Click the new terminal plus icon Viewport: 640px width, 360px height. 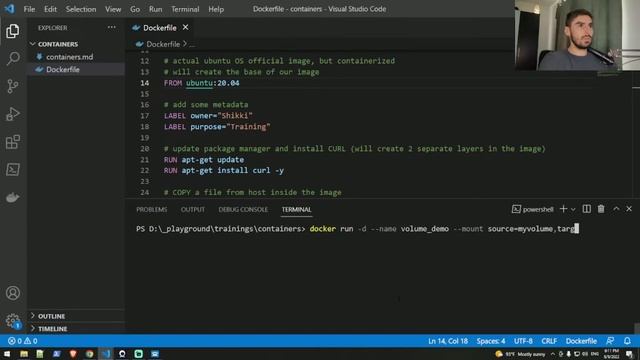pyautogui.click(x=563, y=209)
